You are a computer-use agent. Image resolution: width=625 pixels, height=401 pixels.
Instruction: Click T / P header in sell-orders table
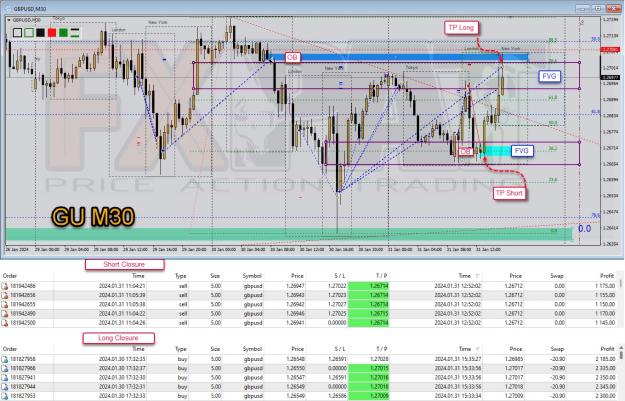pyautogui.click(x=381, y=275)
